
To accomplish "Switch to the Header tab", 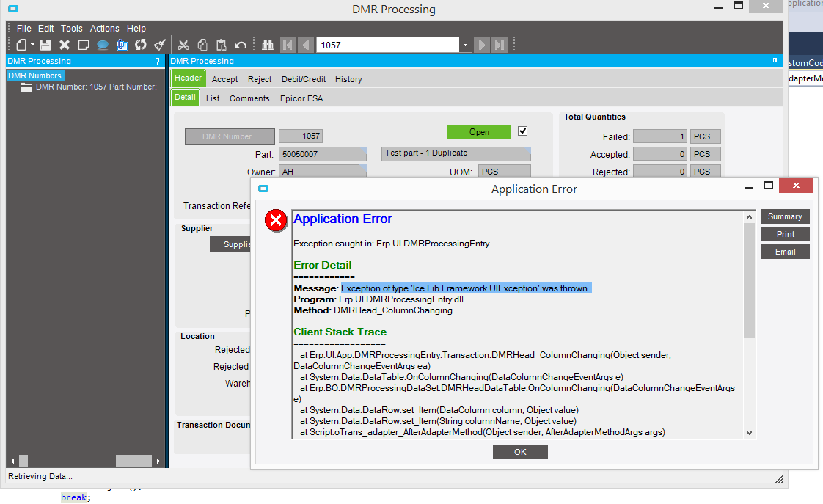I will [x=188, y=78].
